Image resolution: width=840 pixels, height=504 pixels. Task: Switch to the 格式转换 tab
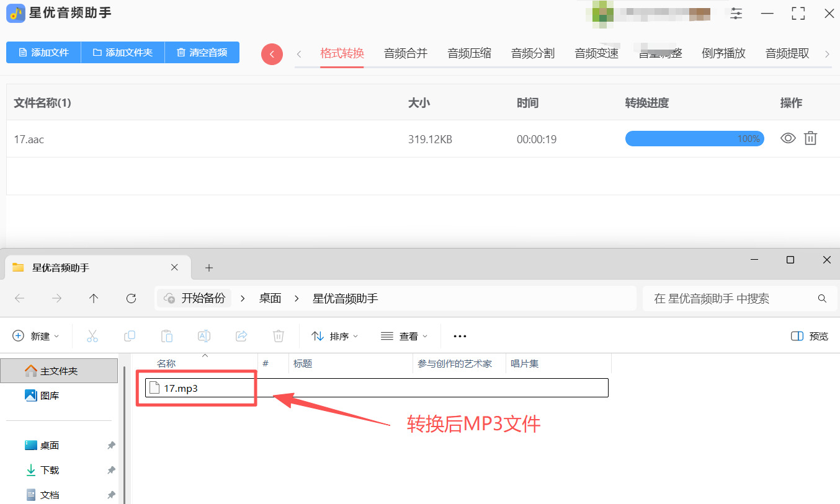342,53
